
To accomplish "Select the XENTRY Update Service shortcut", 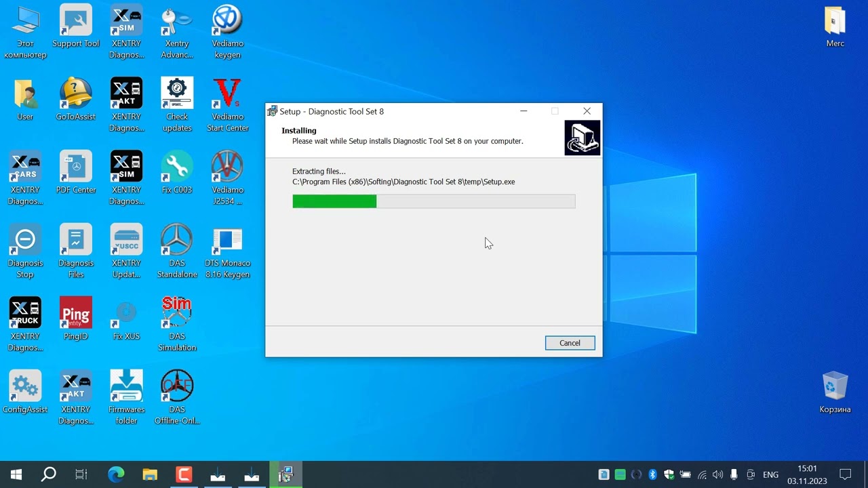I will [126, 251].
